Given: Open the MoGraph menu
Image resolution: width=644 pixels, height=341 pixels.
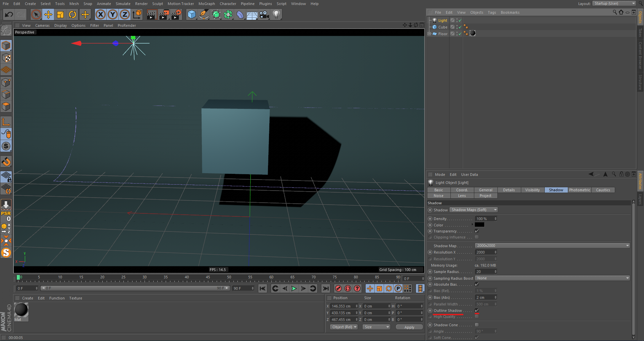Looking at the screenshot, I should coord(207,4).
